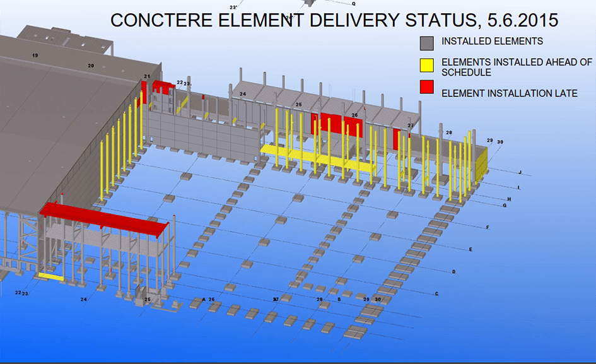This screenshot has width=596, height=364.
Task: Click grid line label C
Action: click(x=436, y=293)
